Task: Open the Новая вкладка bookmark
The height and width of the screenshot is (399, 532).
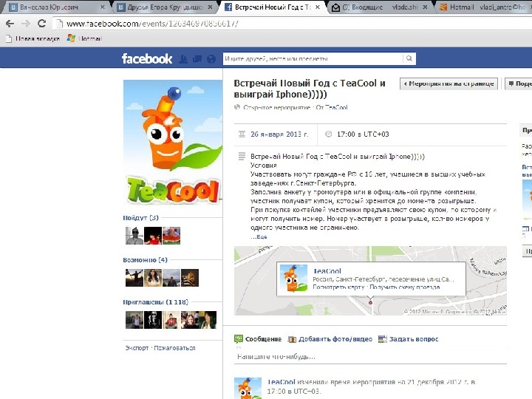Action: (x=33, y=38)
